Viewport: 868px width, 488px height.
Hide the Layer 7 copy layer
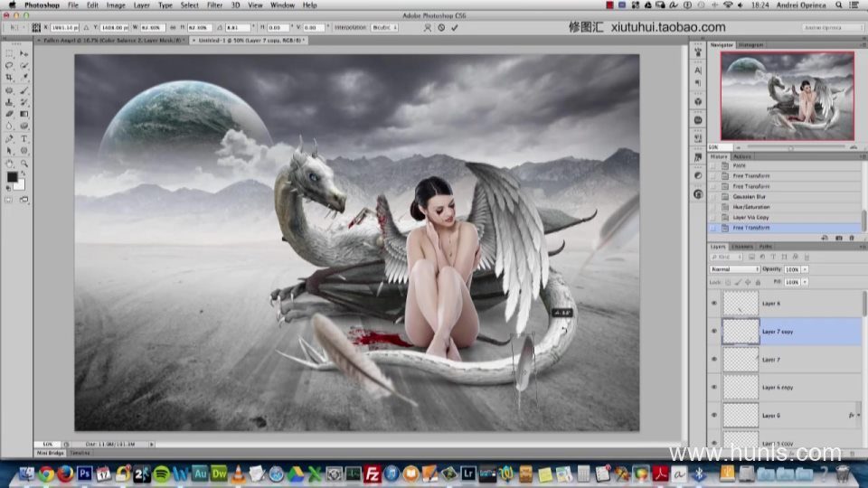click(x=714, y=331)
